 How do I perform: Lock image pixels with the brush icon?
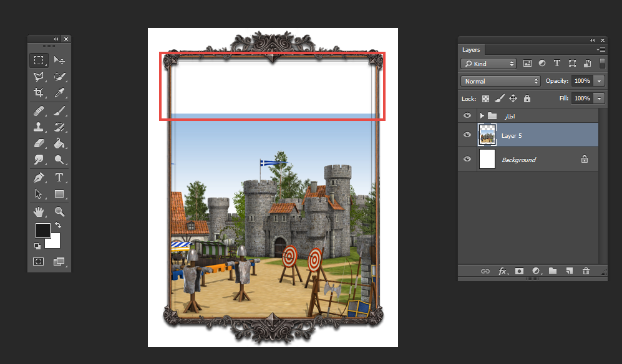coord(500,98)
